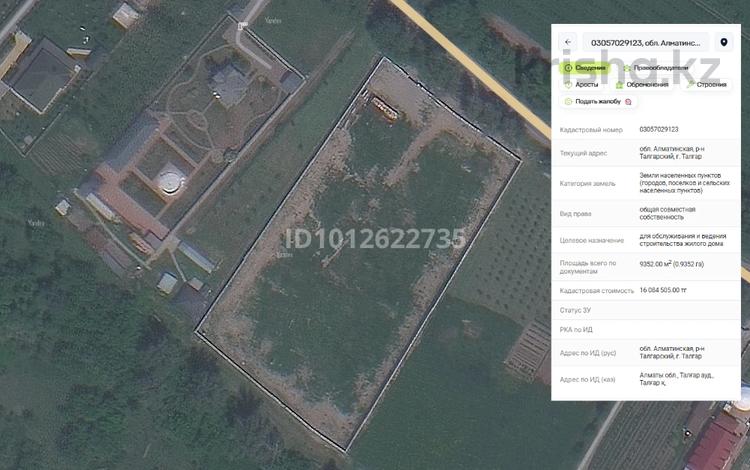Click the Категория земель label
This screenshot has height=470, width=750.
[x=587, y=183]
